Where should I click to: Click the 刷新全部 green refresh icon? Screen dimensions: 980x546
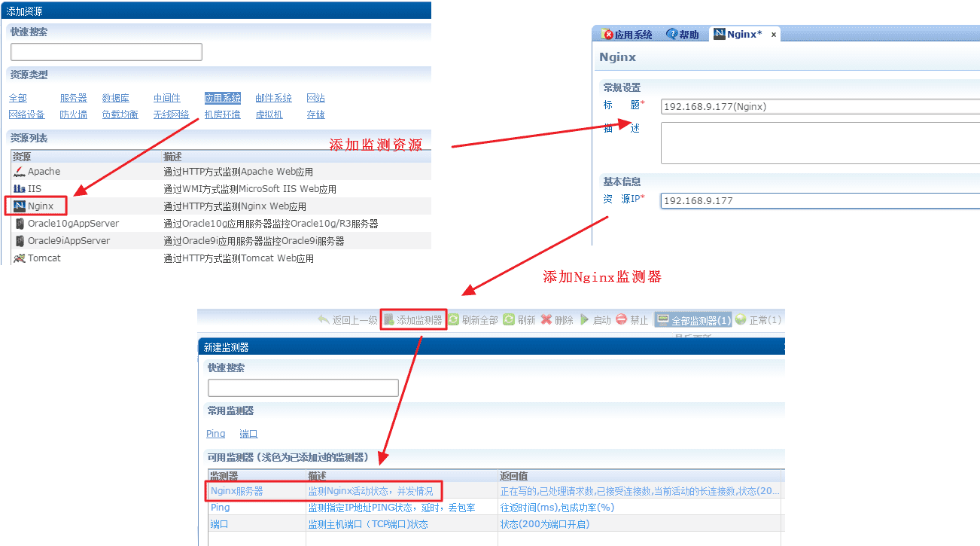[x=454, y=320]
